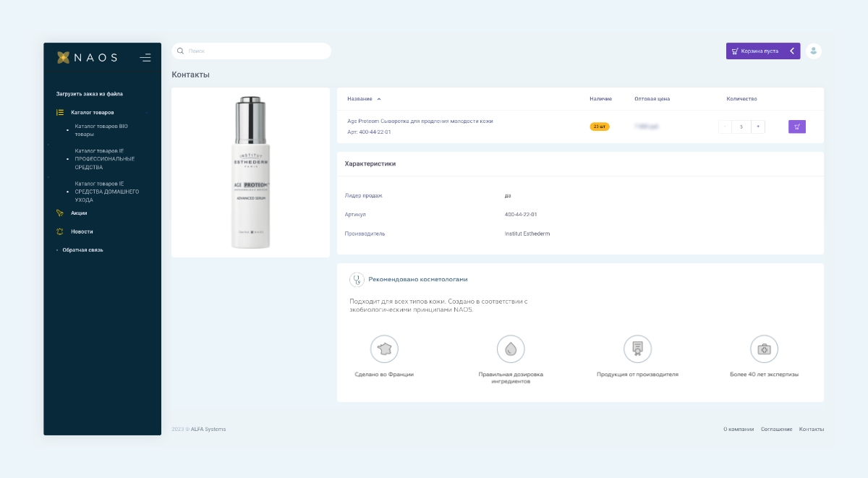The width and height of the screenshot is (868, 478).
Task: Open the user profile avatar icon
Action: point(814,51)
